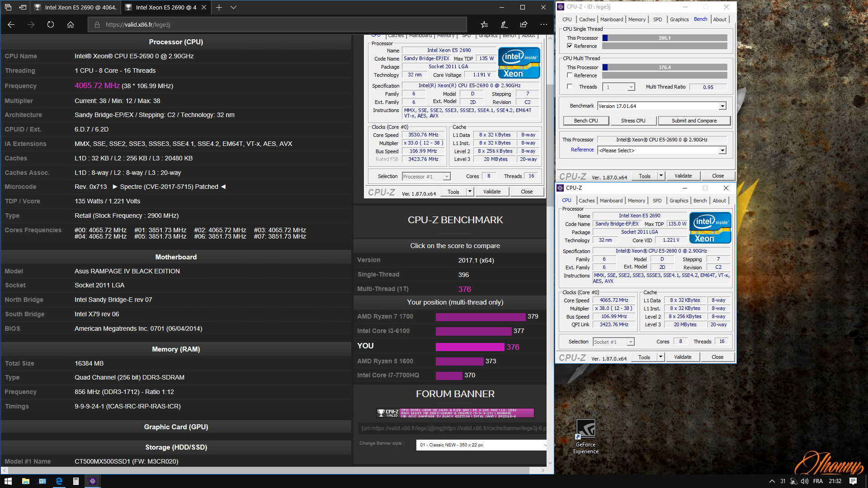Click the forum banner code field

(453, 428)
